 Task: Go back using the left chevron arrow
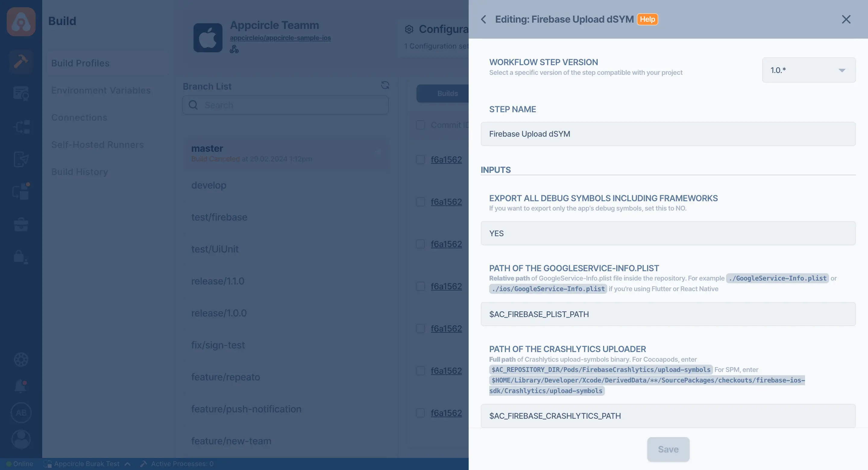483,20
